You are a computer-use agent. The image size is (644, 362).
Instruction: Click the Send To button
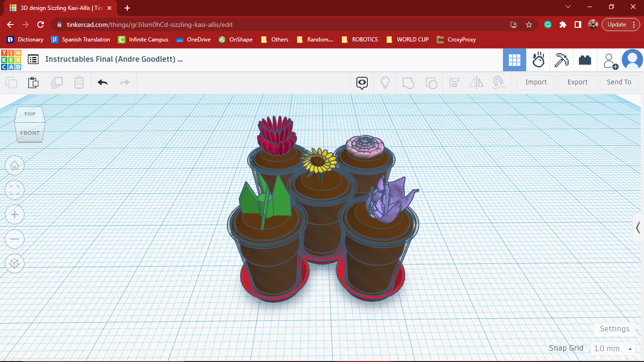(619, 82)
